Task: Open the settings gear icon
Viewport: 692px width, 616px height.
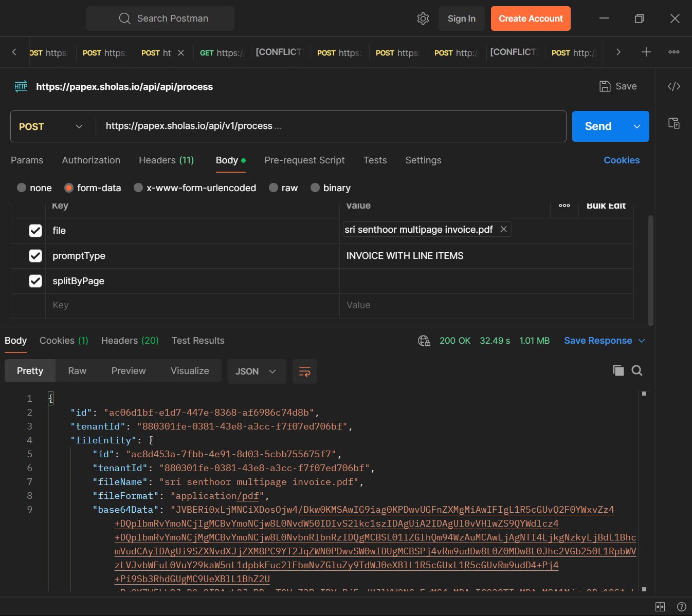Action: tap(423, 18)
